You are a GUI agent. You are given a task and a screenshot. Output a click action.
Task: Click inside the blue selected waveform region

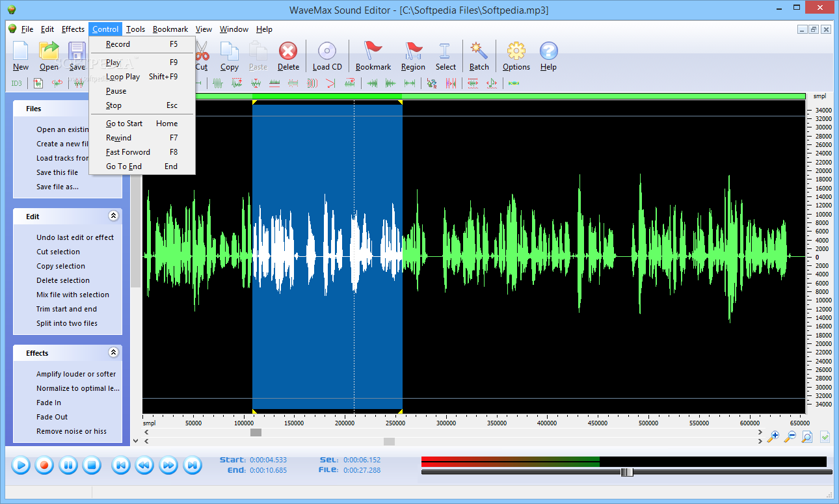point(327,256)
